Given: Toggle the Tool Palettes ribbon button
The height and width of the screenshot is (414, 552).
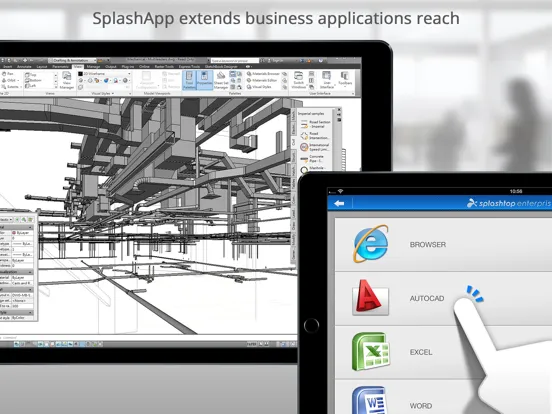Looking at the screenshot, I should click(189, 80).
